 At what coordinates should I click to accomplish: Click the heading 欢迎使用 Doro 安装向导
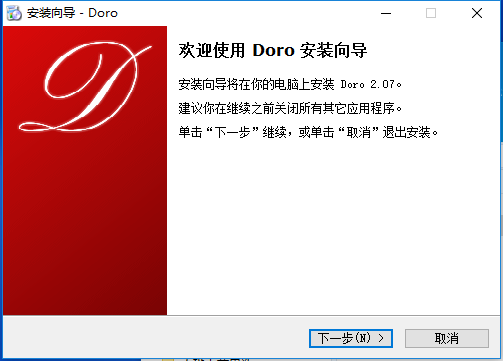pos(273,51)
